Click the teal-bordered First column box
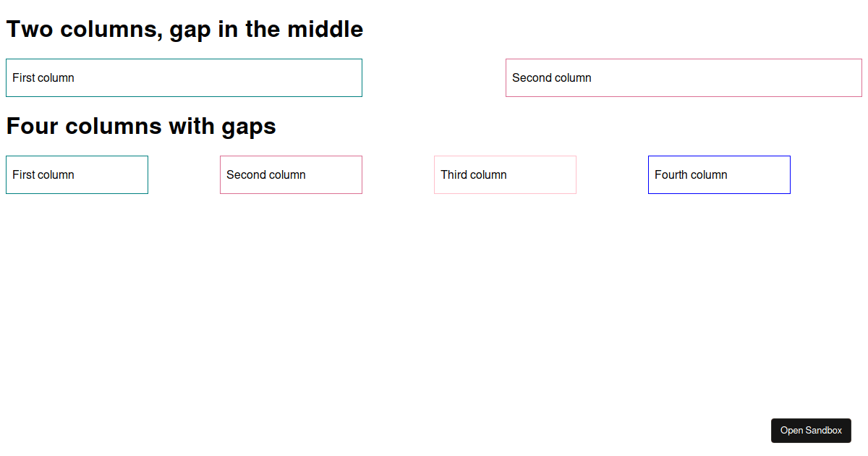Screen dimensions: 868x456 click(77, 174)
